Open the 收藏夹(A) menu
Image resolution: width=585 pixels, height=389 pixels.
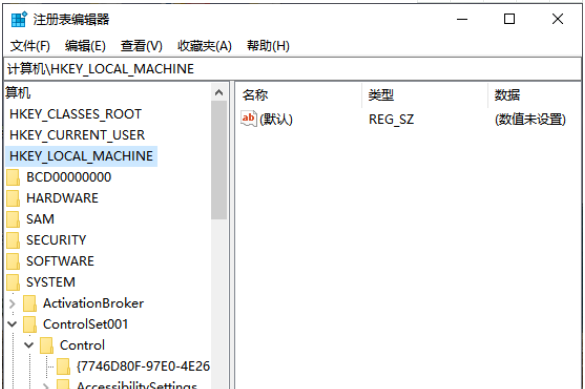tap(204, 46)
